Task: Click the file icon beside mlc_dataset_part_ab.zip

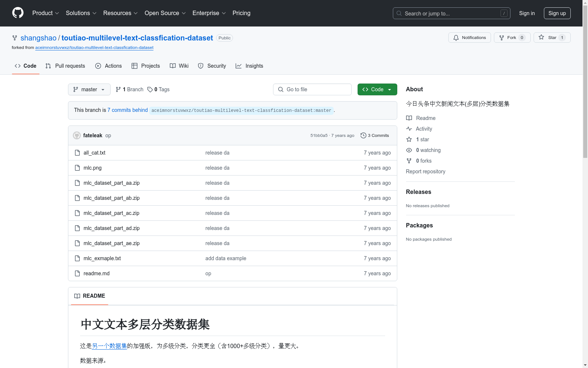Action: (x=77, y=198)
